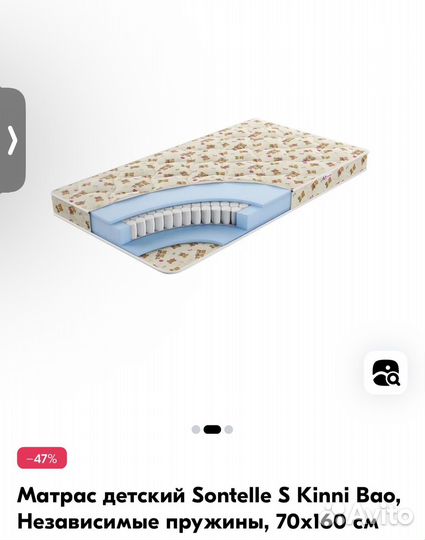The height and width of the screenshot is (540, 425).
Task: Click the chevron arrow on the gray side tab
Action: [13, 140]
